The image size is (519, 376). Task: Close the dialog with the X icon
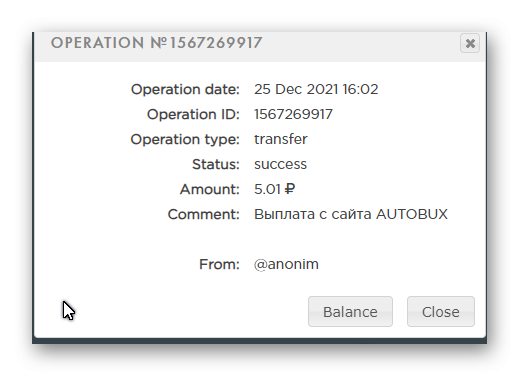click(470, 43)
